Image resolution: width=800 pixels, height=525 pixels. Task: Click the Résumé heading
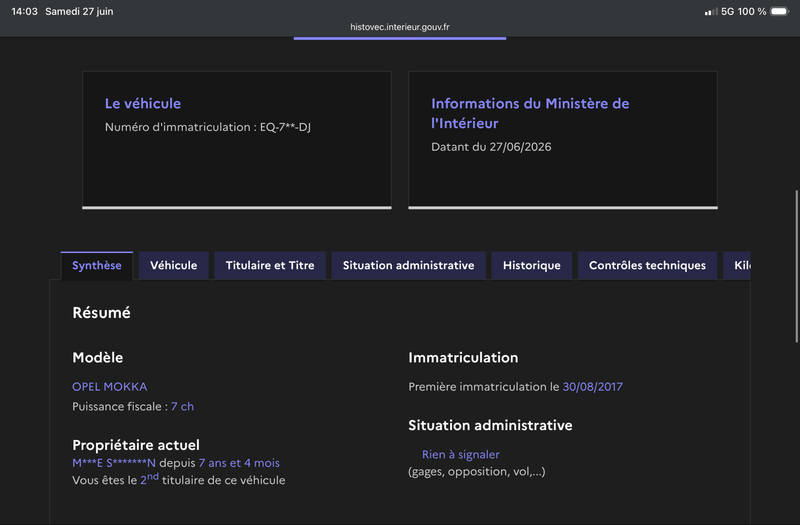(102, 313)
